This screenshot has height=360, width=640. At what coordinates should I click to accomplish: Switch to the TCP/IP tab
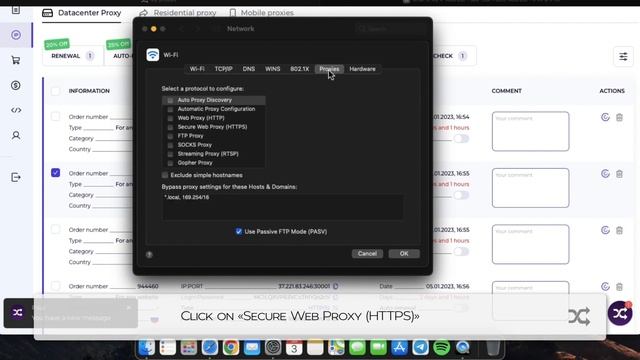click(x=223, y=69)
